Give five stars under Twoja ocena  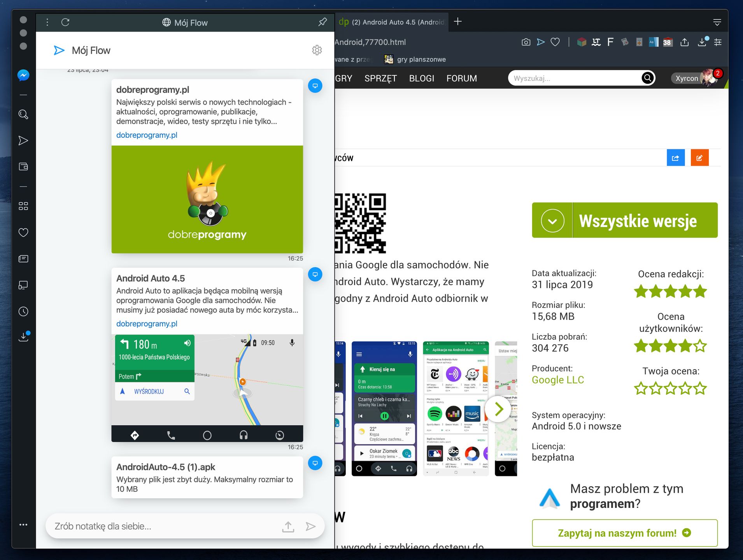(700, 388)
